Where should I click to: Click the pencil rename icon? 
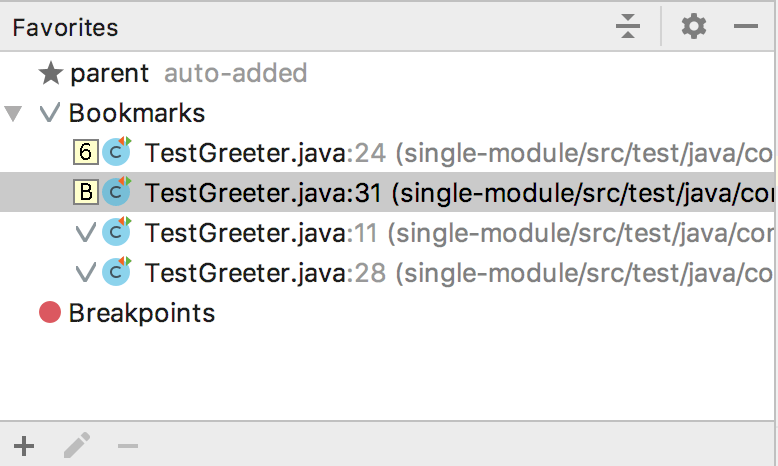pos(77,445)
